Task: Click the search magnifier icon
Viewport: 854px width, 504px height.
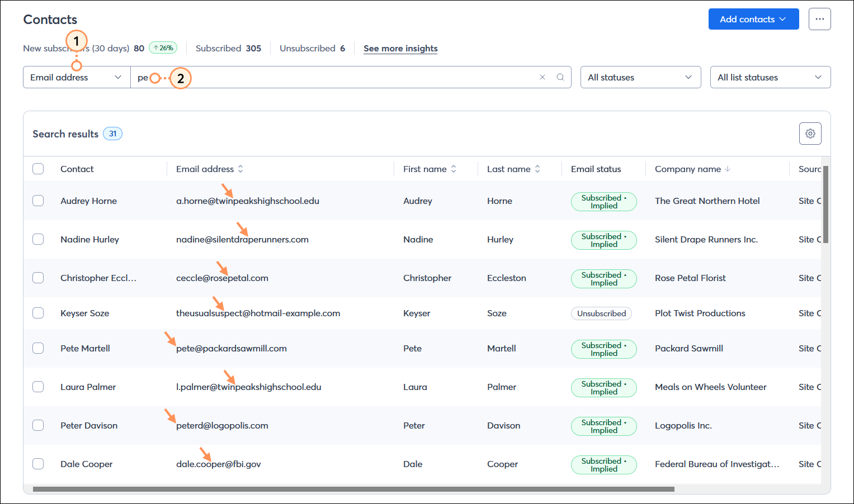Action: pos(560,77)
